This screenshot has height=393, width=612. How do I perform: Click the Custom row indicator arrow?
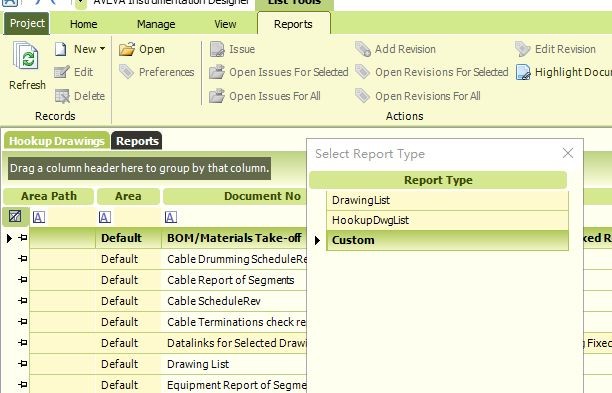pos(317,240)
